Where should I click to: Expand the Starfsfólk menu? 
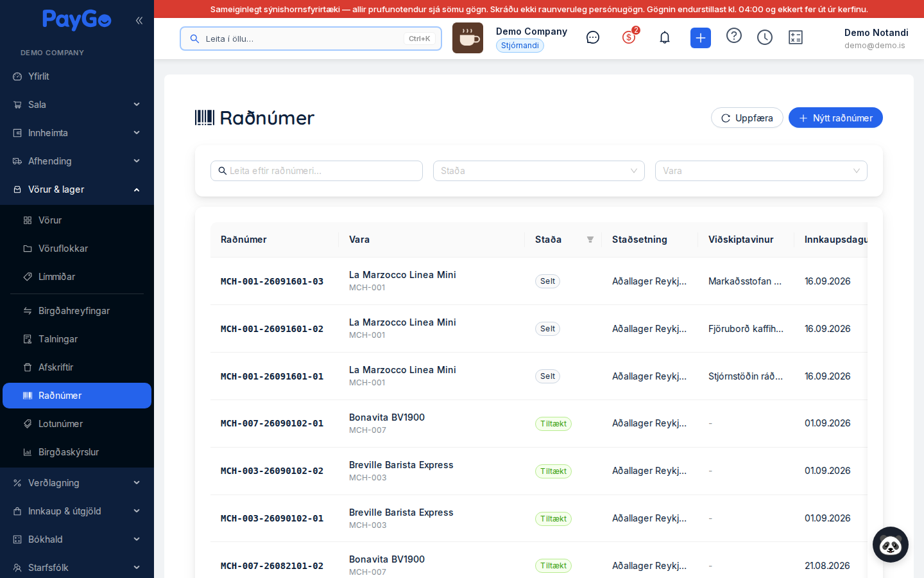pos(77,568)
